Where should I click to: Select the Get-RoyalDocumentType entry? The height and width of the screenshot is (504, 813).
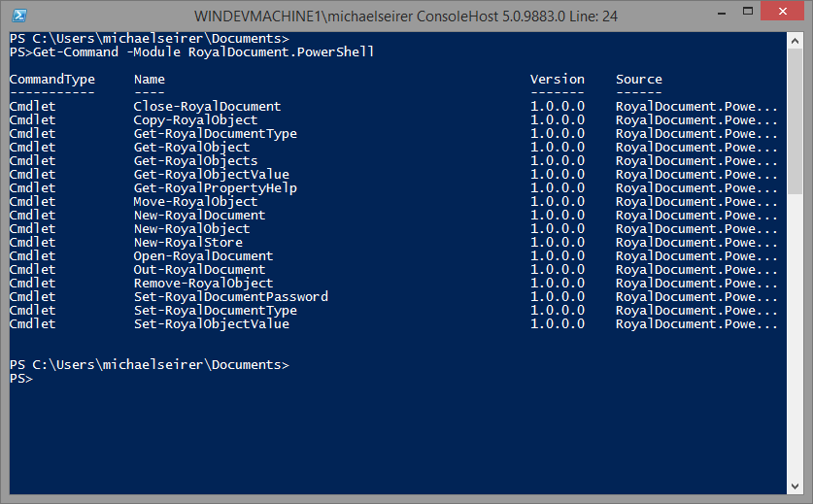[x=215, y=133]
